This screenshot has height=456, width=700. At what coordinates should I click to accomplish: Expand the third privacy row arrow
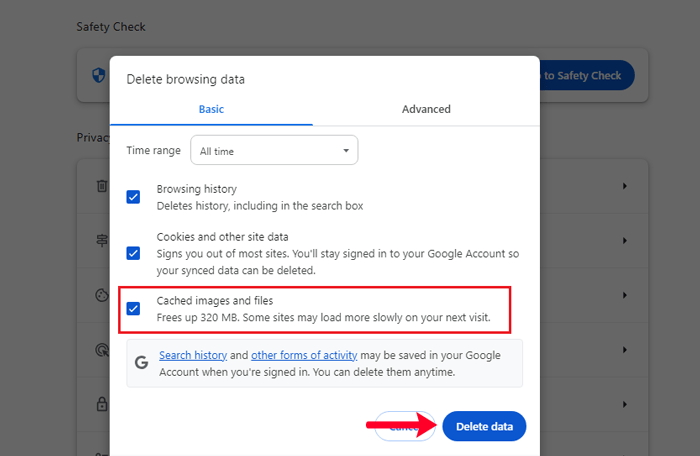pos(625,296)
